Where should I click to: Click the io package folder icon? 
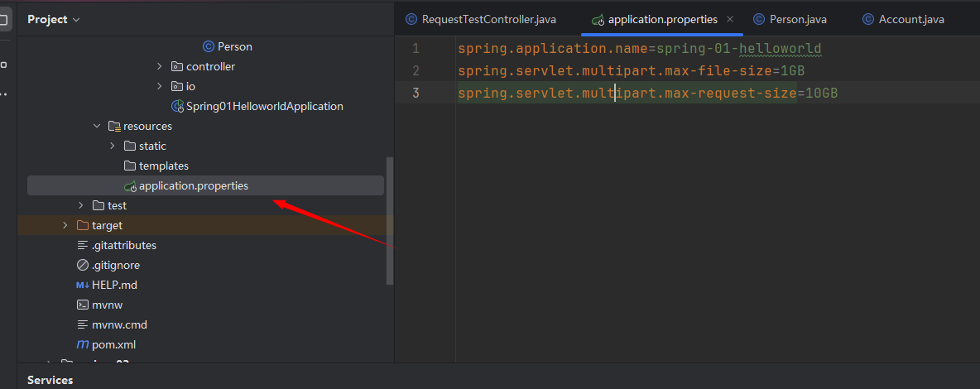point(177,86)
